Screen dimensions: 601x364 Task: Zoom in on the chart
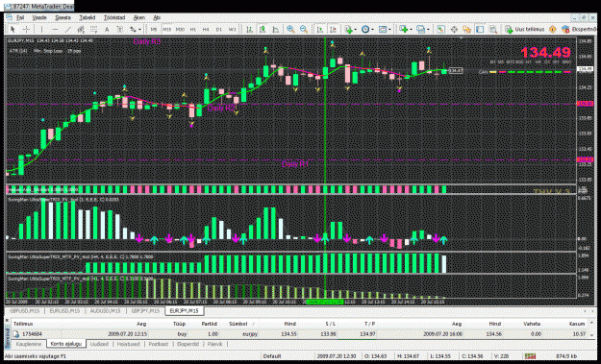click(290, 29)
